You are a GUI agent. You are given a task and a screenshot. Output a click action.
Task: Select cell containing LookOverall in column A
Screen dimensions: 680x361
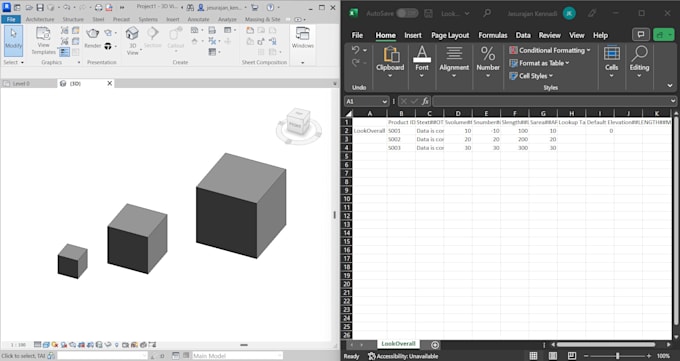(369, 131)
